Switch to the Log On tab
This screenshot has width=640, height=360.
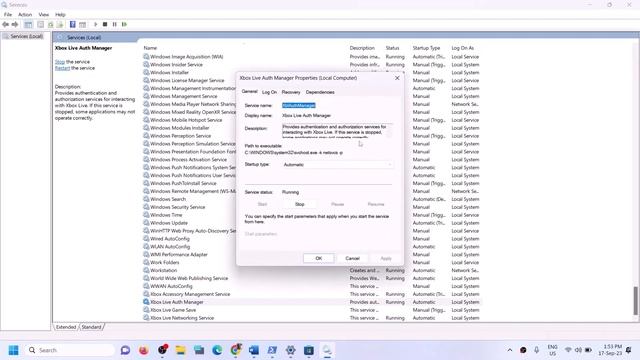[x=269, y=92]
